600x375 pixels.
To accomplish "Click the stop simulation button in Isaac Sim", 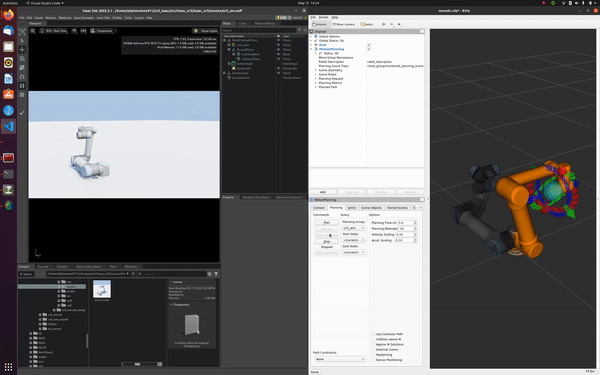I will click(x=22, y=95).
